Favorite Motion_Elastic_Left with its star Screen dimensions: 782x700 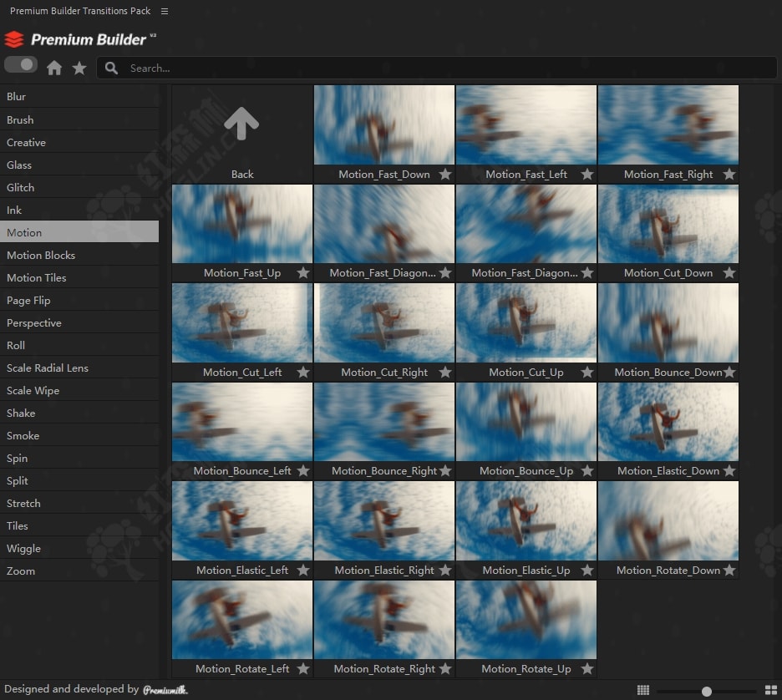(303, 570)
